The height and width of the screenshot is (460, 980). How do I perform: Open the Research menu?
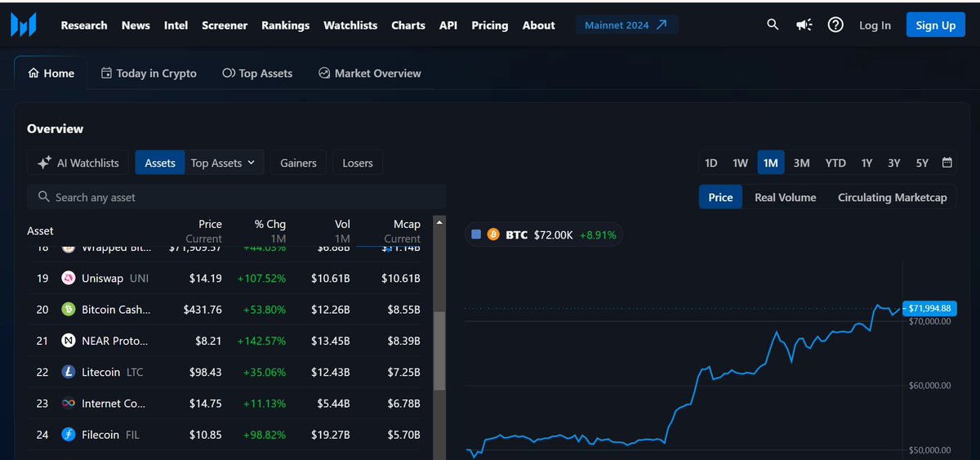[84, 25]
